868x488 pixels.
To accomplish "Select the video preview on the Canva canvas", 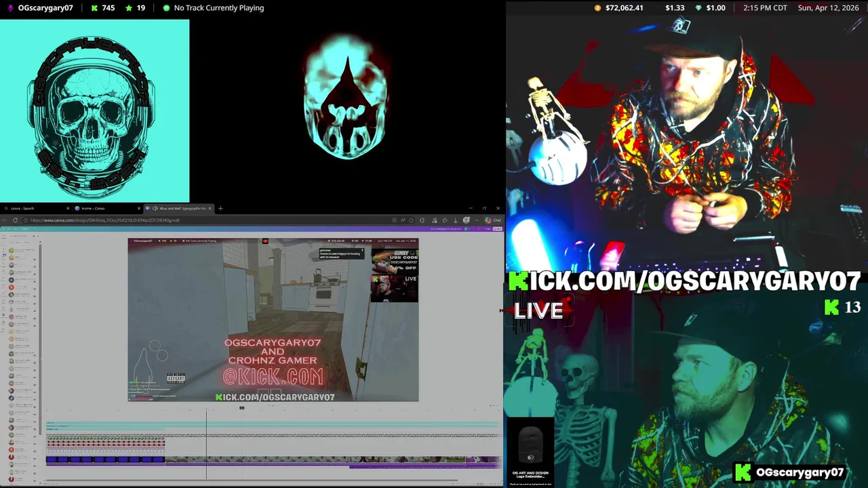I will pyautogui.click(x=273, y=319).
